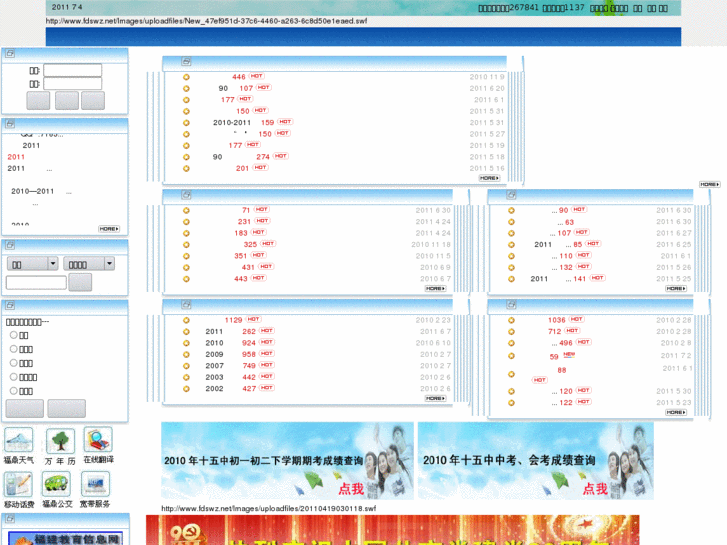The height and width of the screenshot is (545, 727).
Task: Open the 90 274 row dated 2011 5 18
Action: 241,157
